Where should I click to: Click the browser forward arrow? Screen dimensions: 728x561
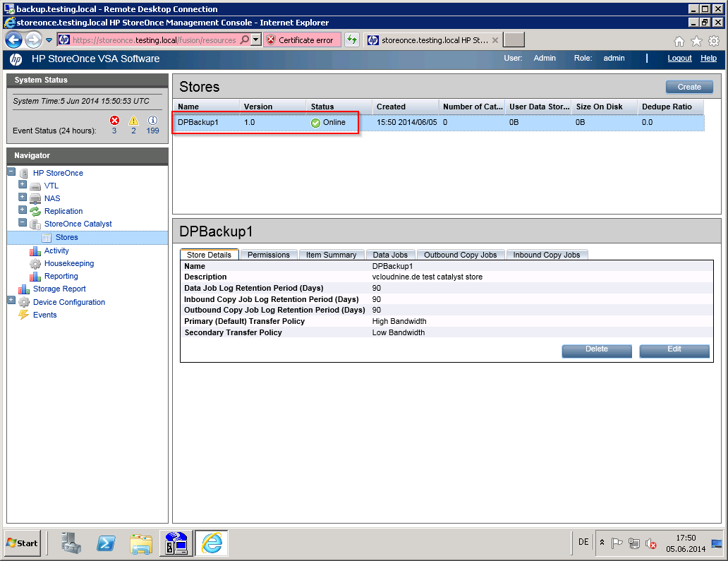33,40
